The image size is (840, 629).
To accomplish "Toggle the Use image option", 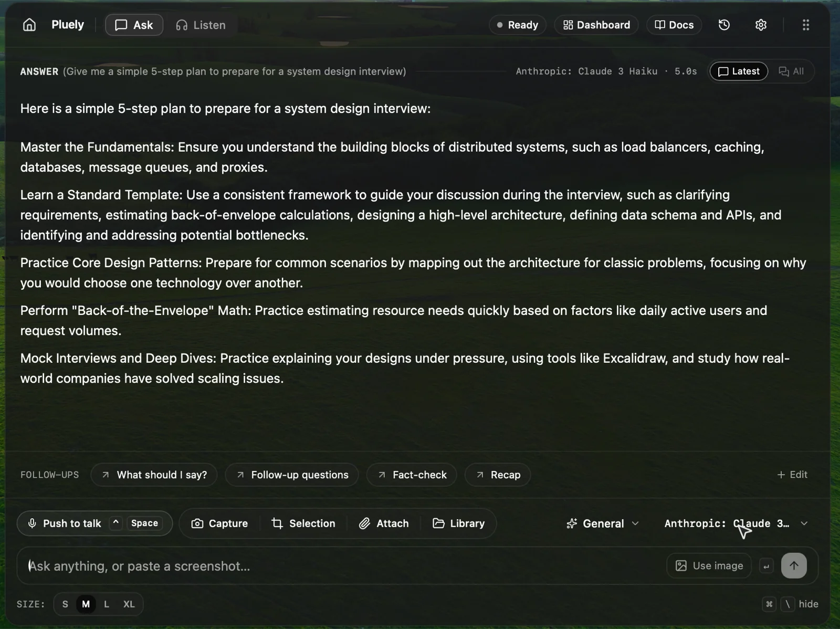I will 709,565.
